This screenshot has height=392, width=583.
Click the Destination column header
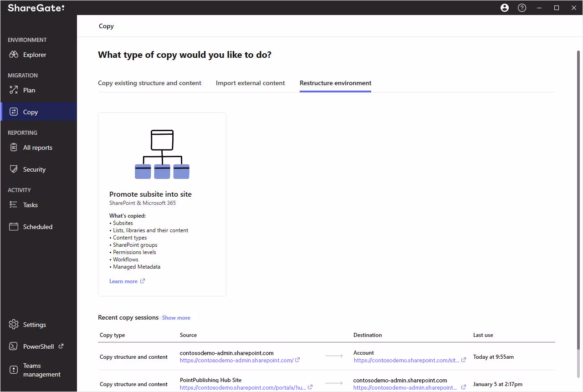click(368, 335)
